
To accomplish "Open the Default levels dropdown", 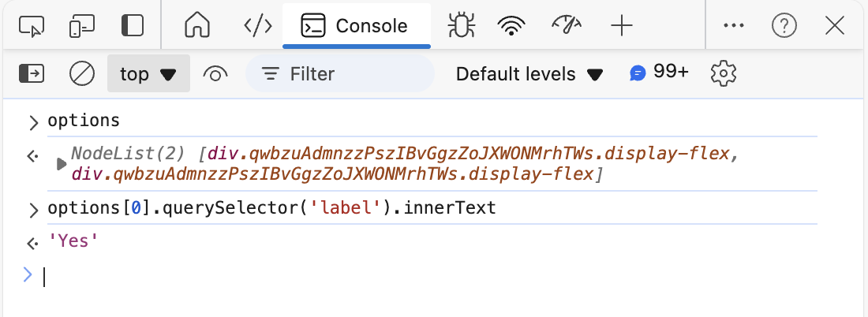I will coord(529,74).
